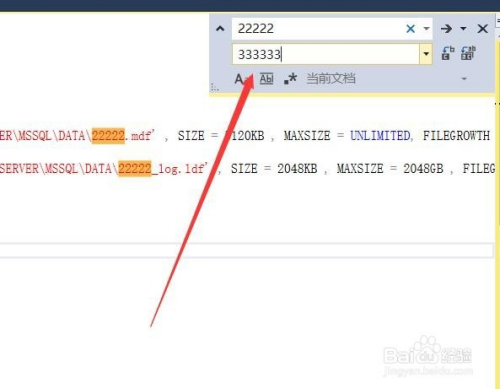Open the find-next options dropdown arrow

point(463,29)
